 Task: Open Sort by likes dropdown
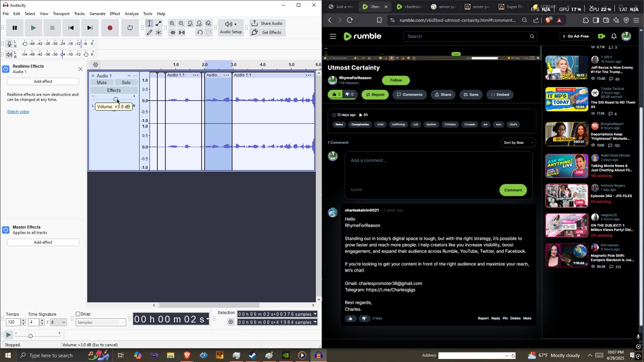(518, 143)
